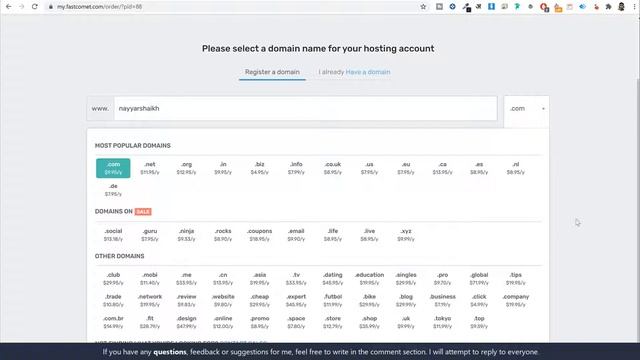Select the .website domain

[x=223, y=300]
